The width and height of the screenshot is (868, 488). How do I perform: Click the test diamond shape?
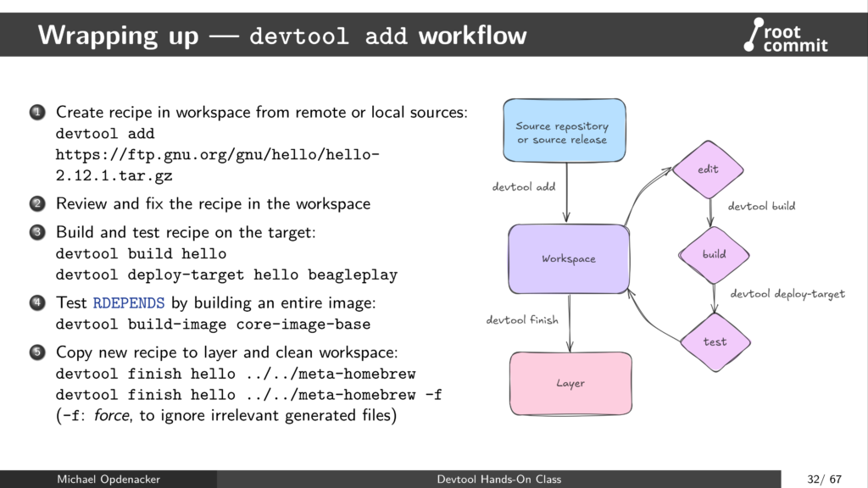[716, 341]
